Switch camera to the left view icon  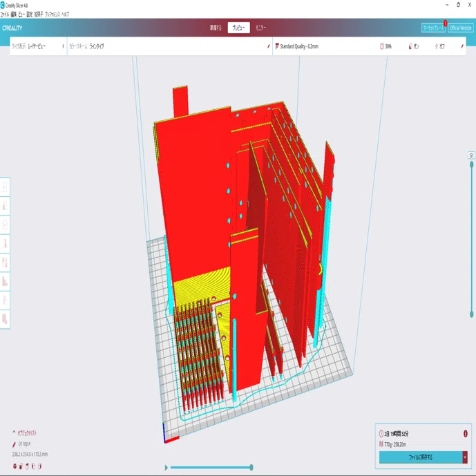pos(33,466)
